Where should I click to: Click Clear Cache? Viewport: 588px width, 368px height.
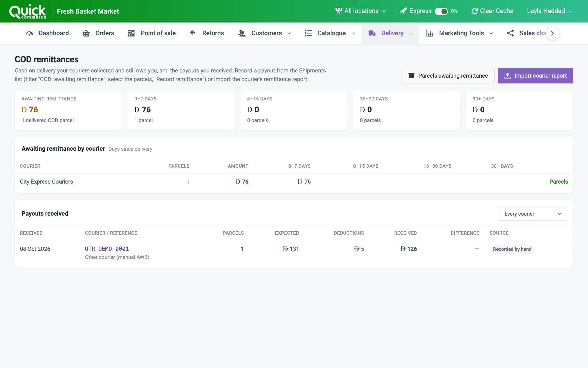pos(492,11)
